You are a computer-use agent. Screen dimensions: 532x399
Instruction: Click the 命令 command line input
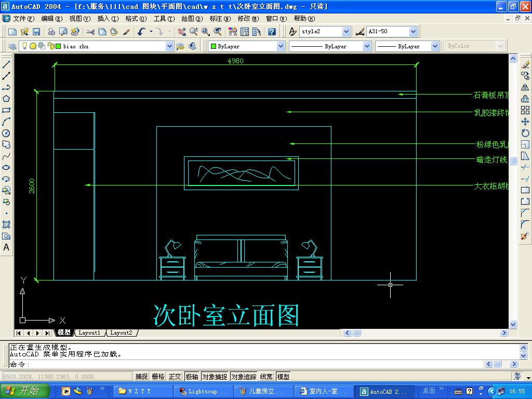tap(246, 364)
